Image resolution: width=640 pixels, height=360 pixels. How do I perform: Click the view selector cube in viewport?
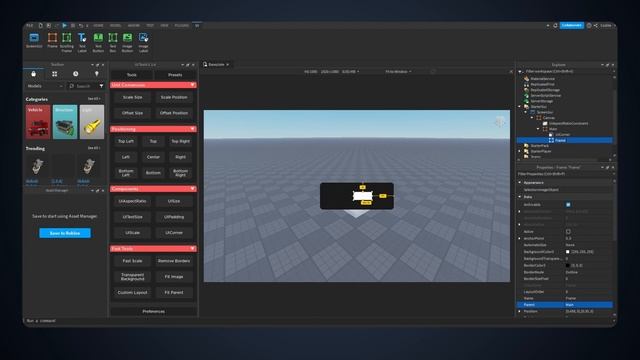pyautogui.click(x=500, y=122)
